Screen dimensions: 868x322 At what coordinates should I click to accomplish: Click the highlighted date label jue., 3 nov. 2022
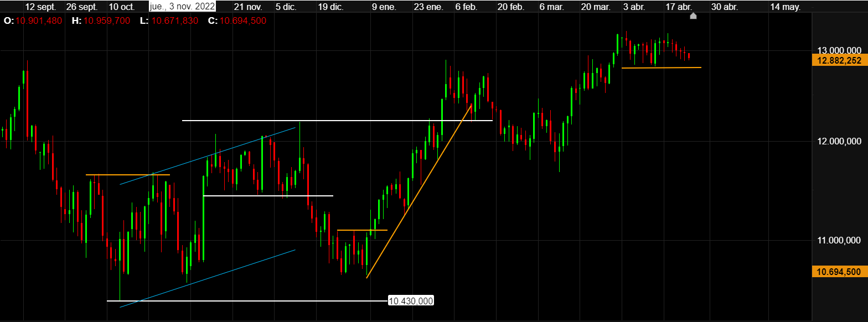point(182,7)
